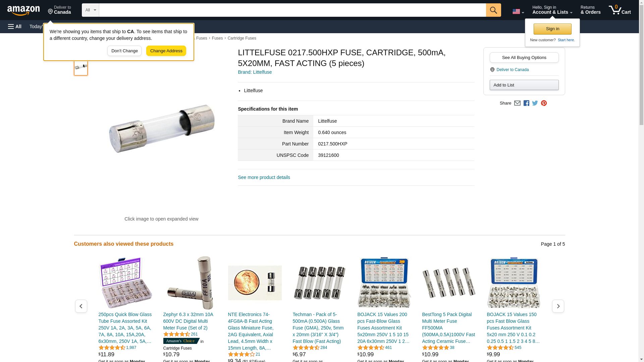The image size is (644, 362).
Task: Select the fuse product thumbnail image
Action: point(81,67)
